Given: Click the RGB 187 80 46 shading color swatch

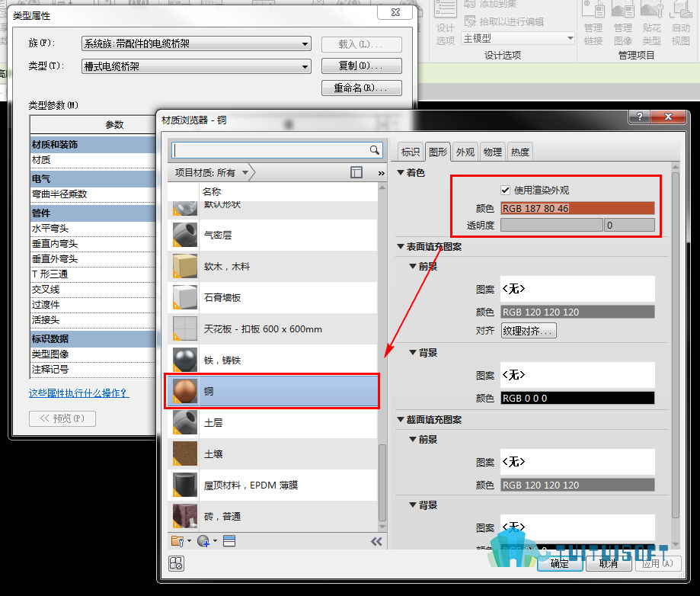Looking at the screenshot, I should (577, 208).
